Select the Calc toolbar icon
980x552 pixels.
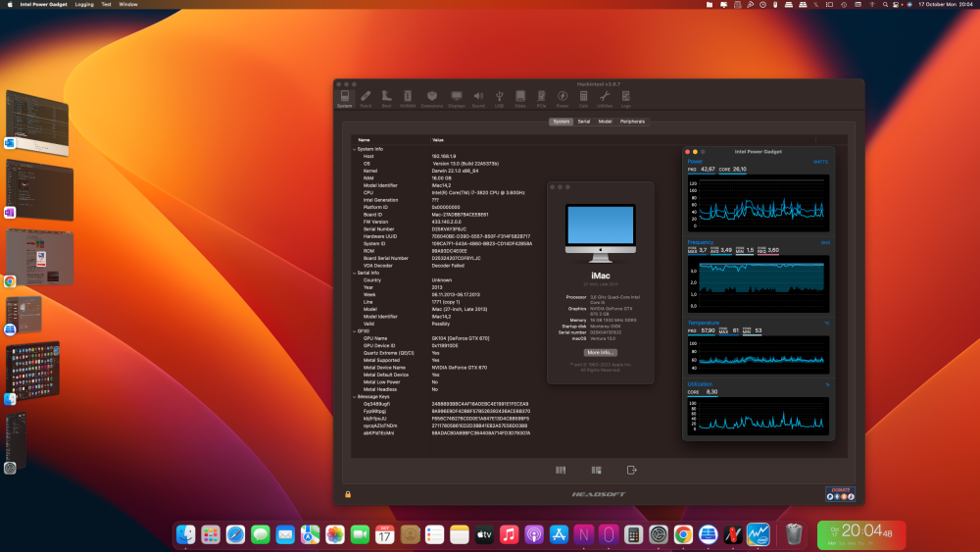(583, 99)
